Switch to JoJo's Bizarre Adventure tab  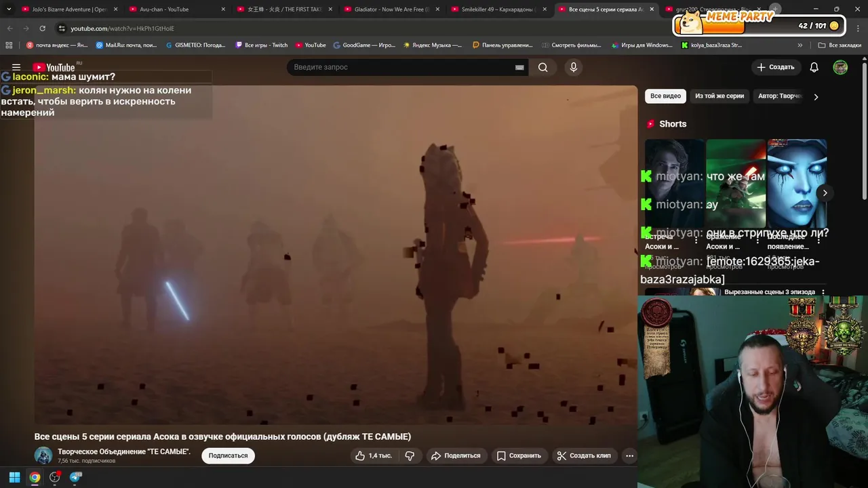click(68, 9)
